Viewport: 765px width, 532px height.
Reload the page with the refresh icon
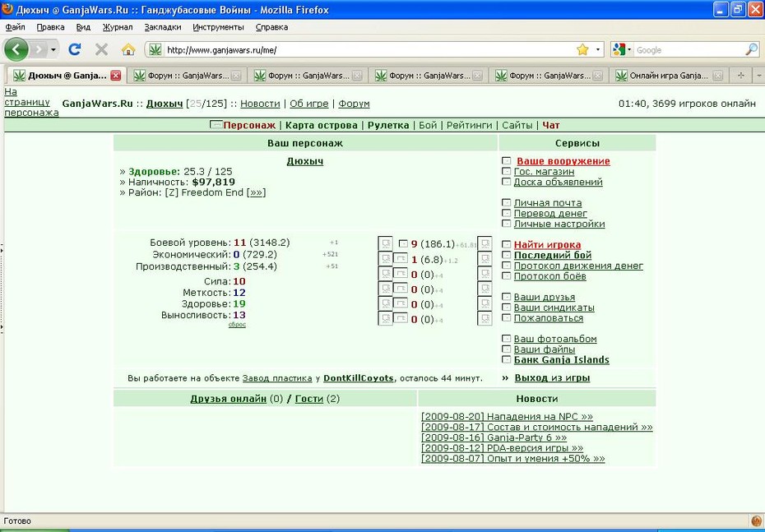[75, 49]
